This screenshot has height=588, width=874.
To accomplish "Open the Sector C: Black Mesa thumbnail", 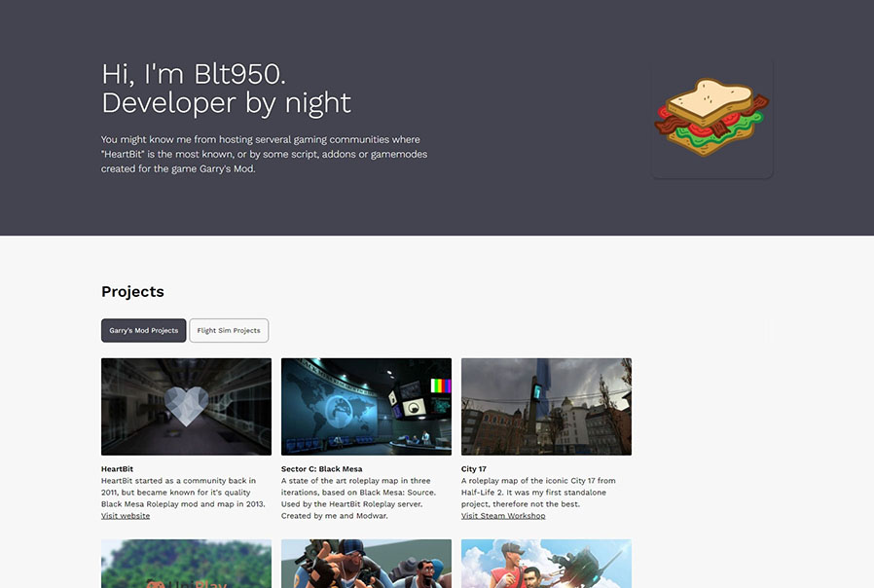I will (366, 406).
